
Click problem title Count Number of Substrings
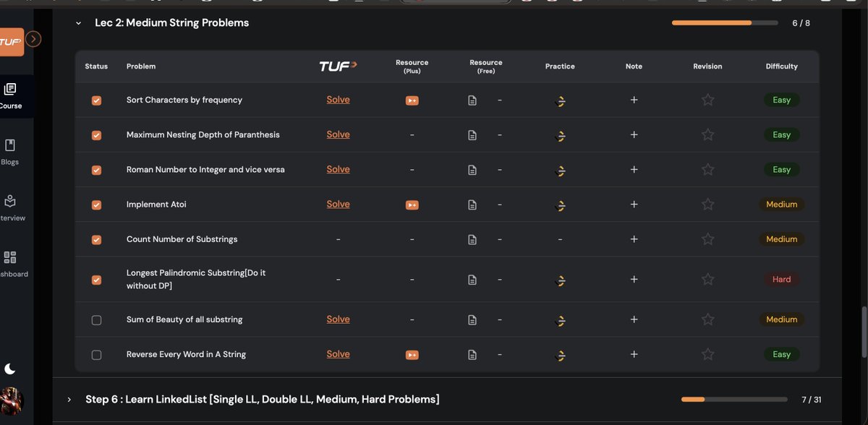tap(182, 239)
